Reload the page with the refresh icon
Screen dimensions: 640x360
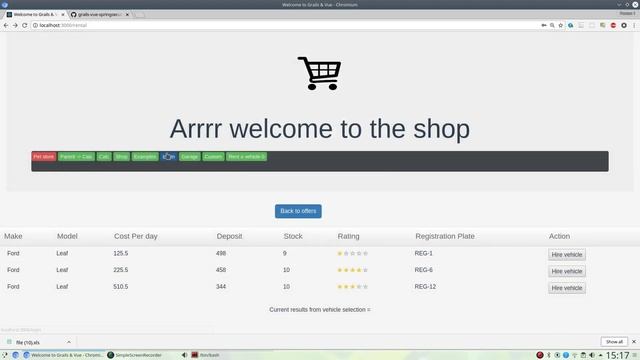pyautogui.click(x=24, y=25)
